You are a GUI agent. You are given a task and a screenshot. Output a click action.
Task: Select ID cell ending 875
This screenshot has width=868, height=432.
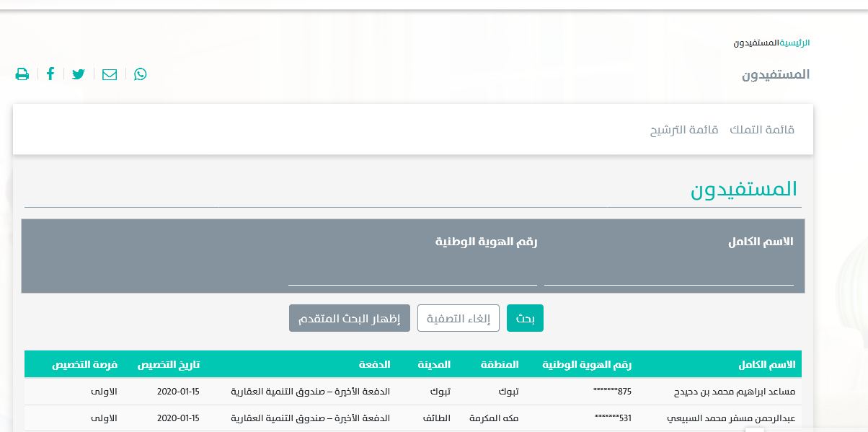(x=612, y=392)
